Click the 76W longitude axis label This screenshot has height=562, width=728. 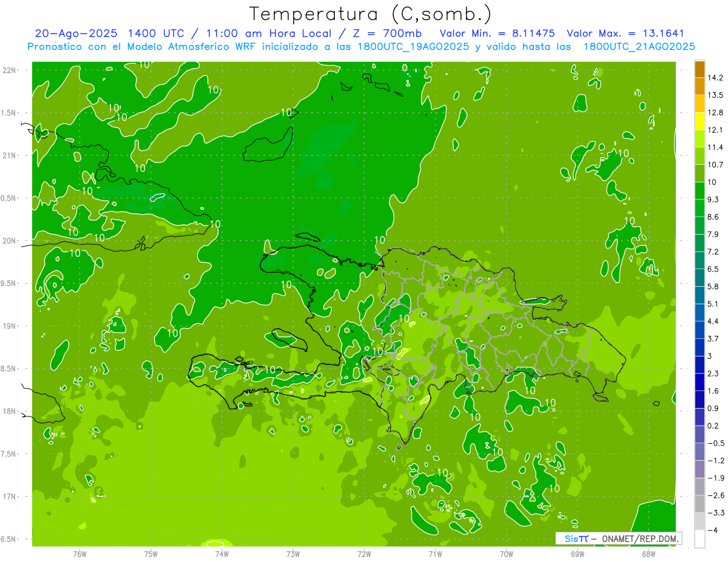coord(79,554)
